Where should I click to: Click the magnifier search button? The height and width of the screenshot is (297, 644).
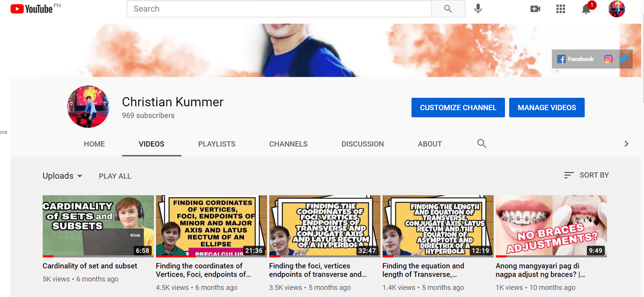pyautogui.click(x=448, y=9)
